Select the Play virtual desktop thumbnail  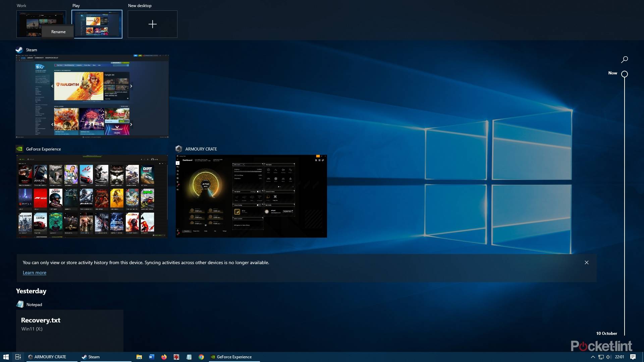pyautogui.click(x=97, y=24)
